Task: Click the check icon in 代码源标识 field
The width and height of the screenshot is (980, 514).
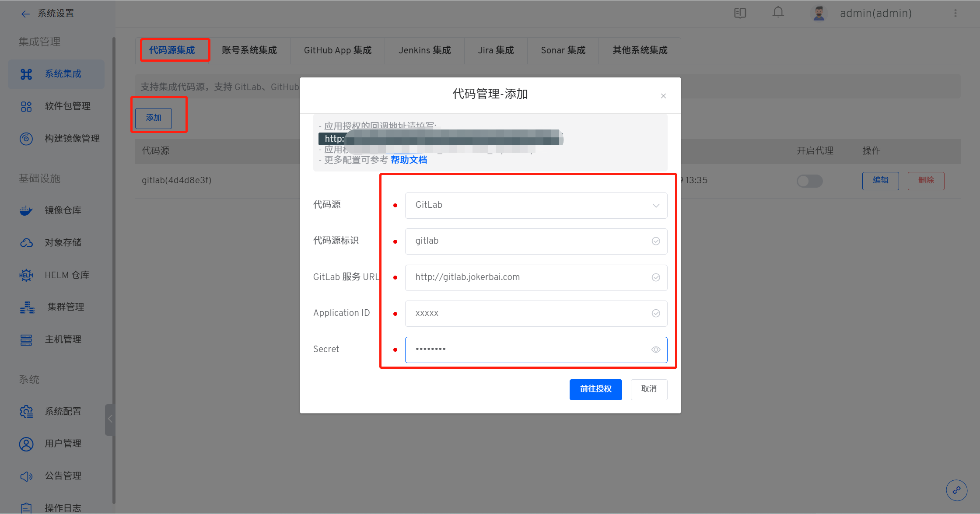Action: [x=656, y=241]
